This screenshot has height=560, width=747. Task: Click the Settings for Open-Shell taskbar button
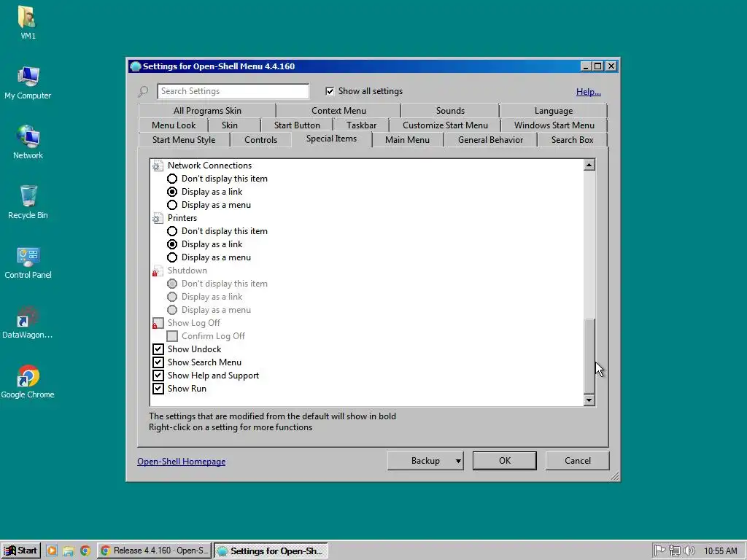pos(271,551)
